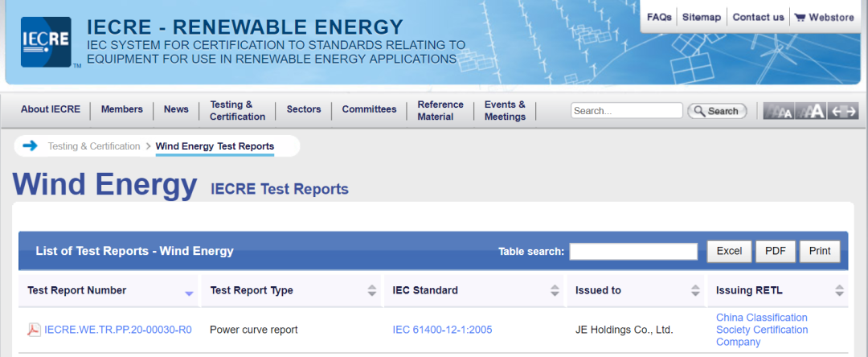
Task: Click the Wind Energy Test Reports breadcrumb
Action: pyautogui.click(x=215, y=146)
